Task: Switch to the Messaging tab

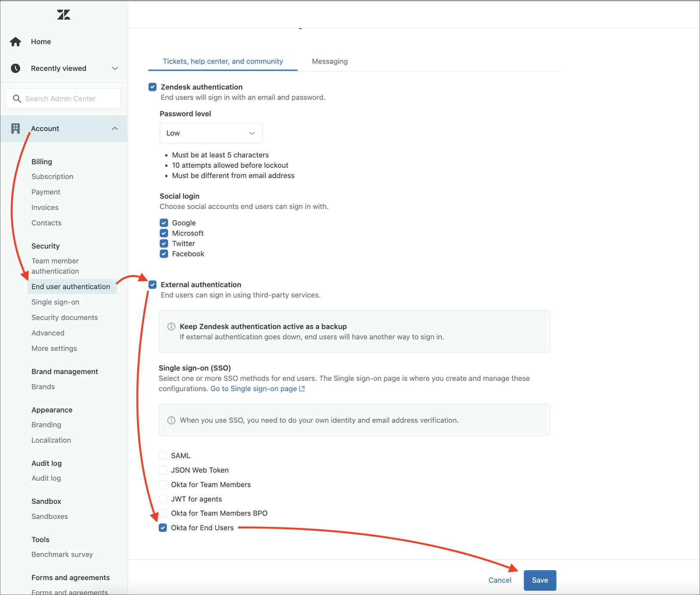Action: 329,61
